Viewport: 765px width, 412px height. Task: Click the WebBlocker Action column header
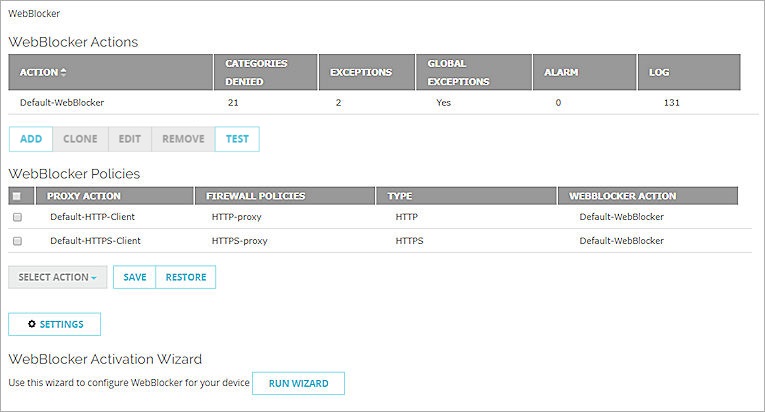coord(622,196)
